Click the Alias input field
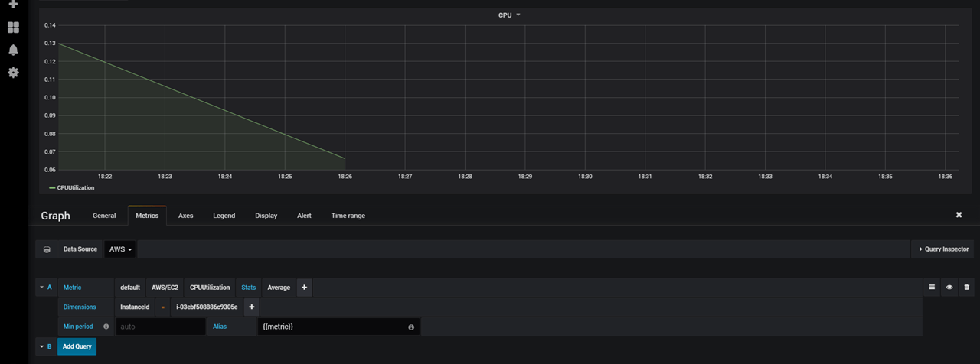The width and height of the screenshot is (980, 364). (x=338, y=327)
